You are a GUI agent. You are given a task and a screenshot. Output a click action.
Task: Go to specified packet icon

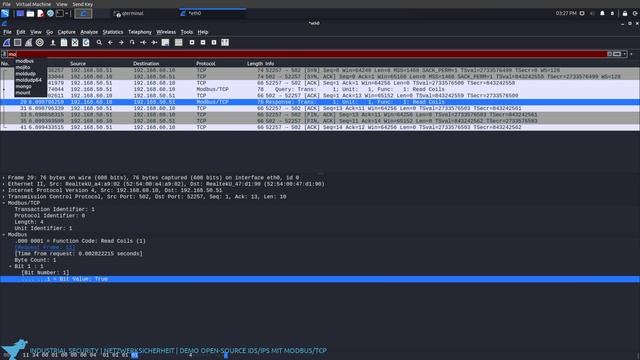click(x=132, y=42)
